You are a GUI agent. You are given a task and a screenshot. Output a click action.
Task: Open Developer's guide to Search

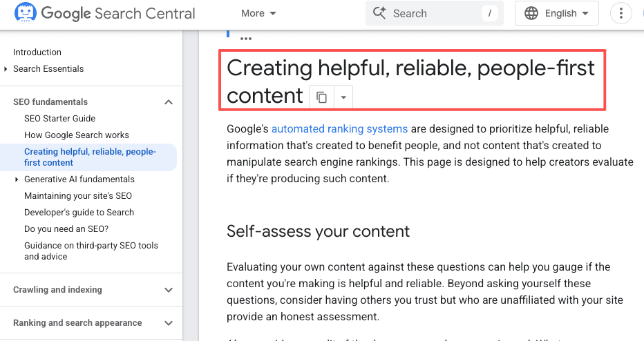coord(79,213)
